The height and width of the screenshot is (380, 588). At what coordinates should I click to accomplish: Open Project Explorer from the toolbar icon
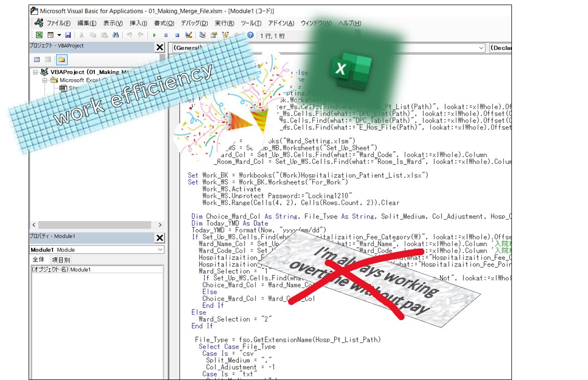pos(203,35)
